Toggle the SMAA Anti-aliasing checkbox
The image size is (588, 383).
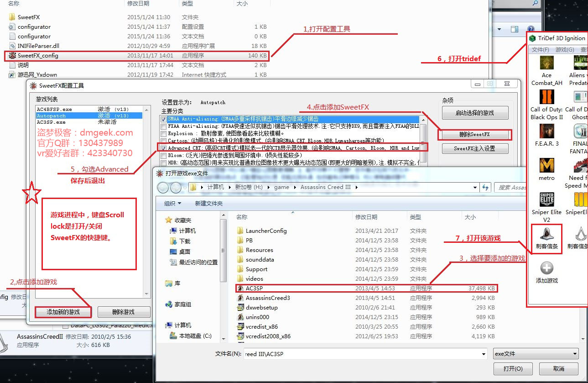164,119
